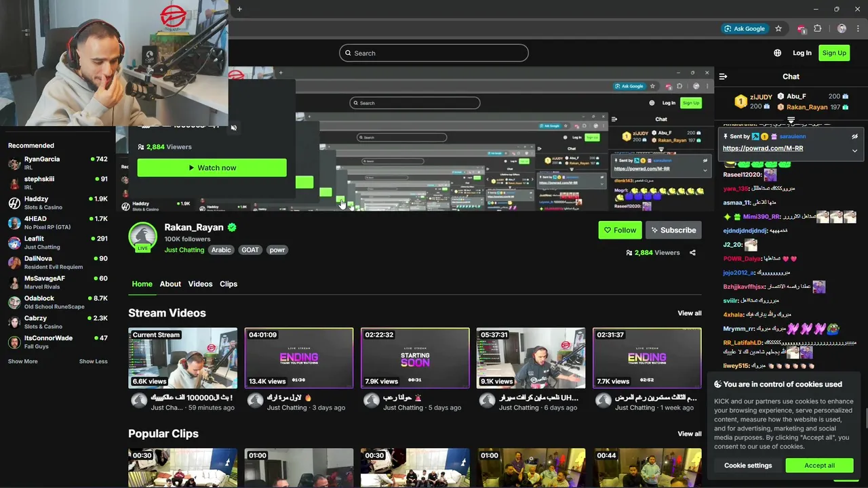Expand the pinned message with the chevron
Viewport: 868px width, 488px height.
(x=854, y=150)
